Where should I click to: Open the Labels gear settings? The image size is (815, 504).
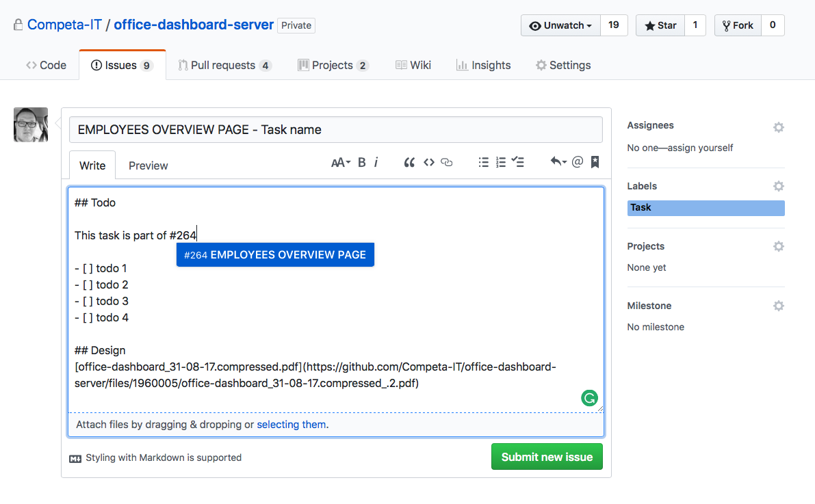click(x=778, y=186)
